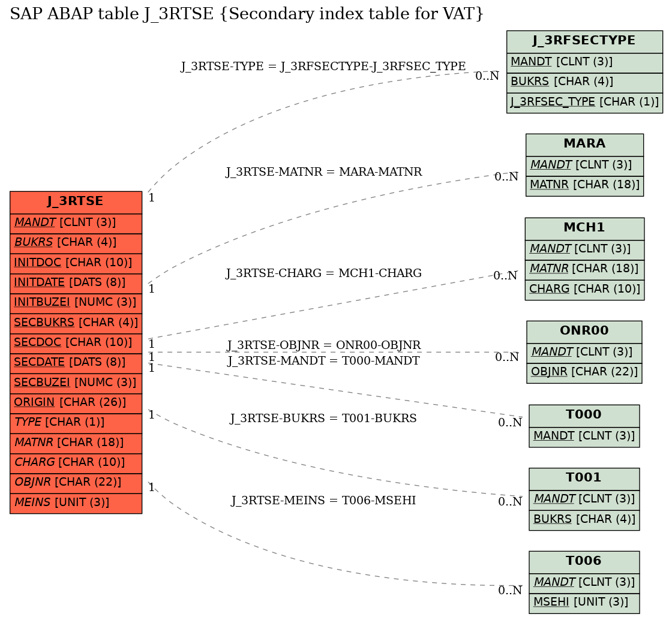Screen dimensions: 672x620
Task: Click 0..N cardinality next to MARA
Action: [x=506, y=177]
